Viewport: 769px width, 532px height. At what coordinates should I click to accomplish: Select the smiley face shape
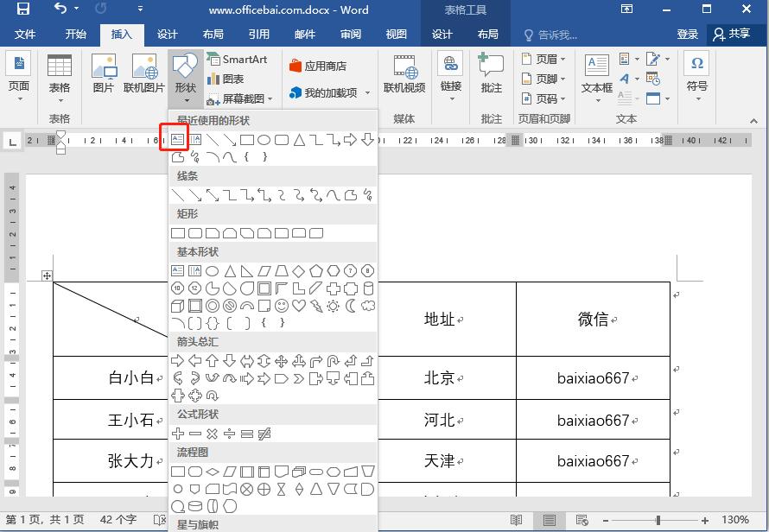tap(281, 305)
